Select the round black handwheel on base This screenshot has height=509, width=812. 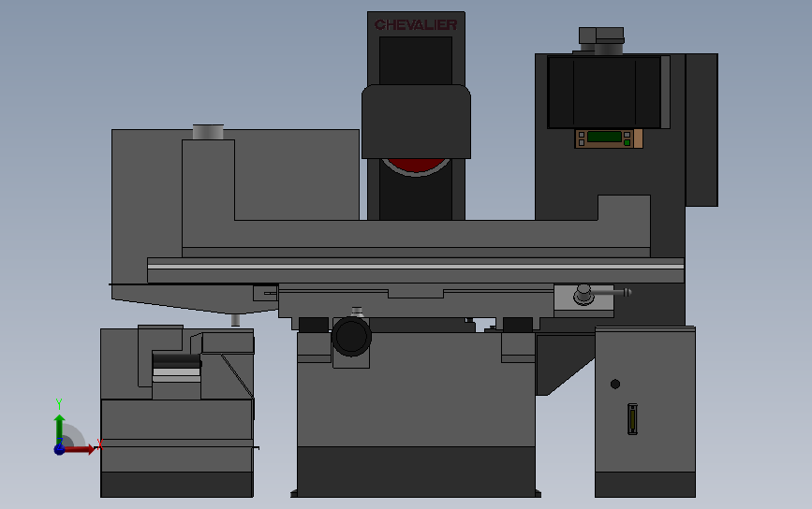tap(351, 336)
